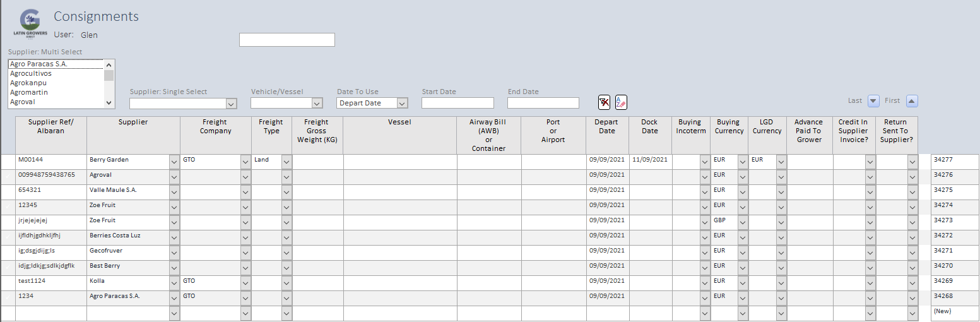
Task: Click Advance Paid To Grower field, row 34273
Action: tap(810, 223)
